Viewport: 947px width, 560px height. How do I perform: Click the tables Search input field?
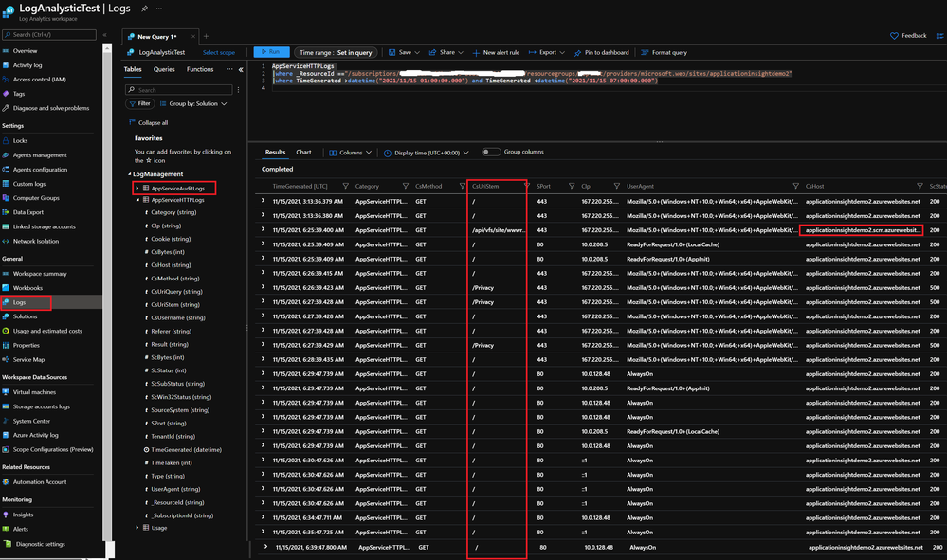coord(179,89)
